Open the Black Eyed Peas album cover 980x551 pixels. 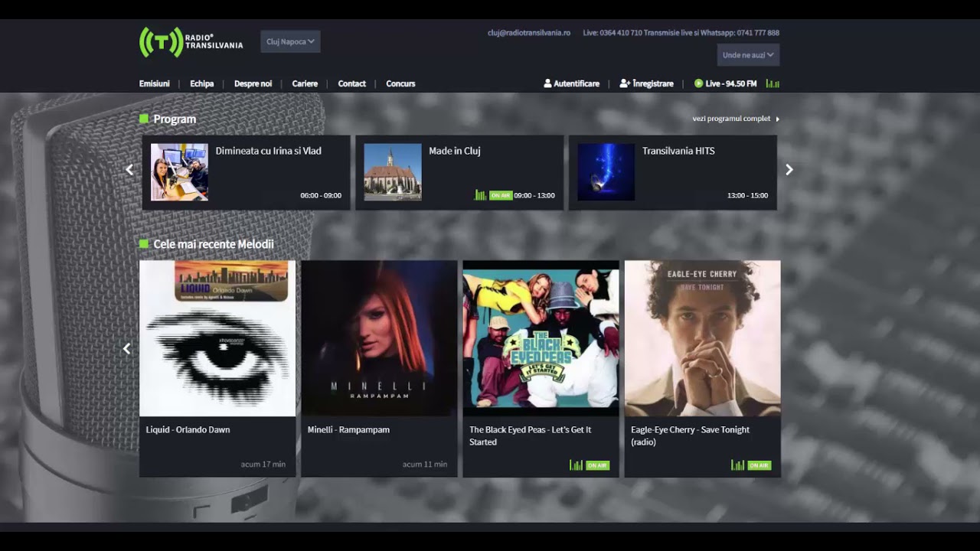click(541, 338)
